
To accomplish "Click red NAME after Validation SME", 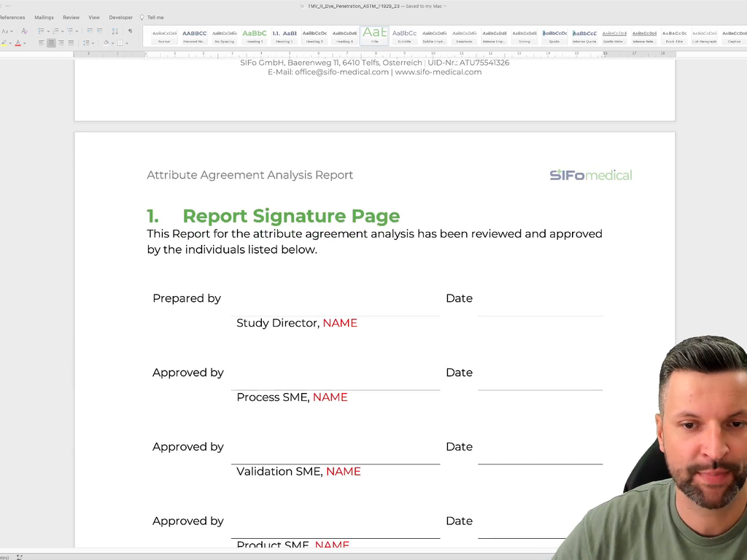I will click(344, 472).
